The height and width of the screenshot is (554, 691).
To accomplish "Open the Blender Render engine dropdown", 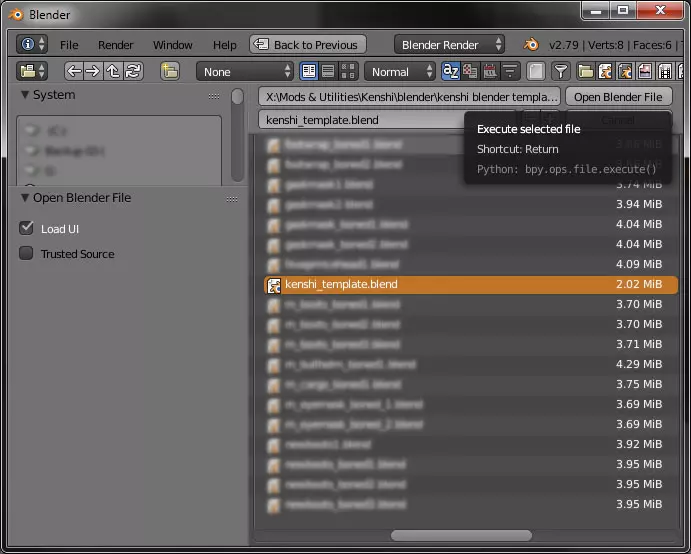I will (451, 45).
